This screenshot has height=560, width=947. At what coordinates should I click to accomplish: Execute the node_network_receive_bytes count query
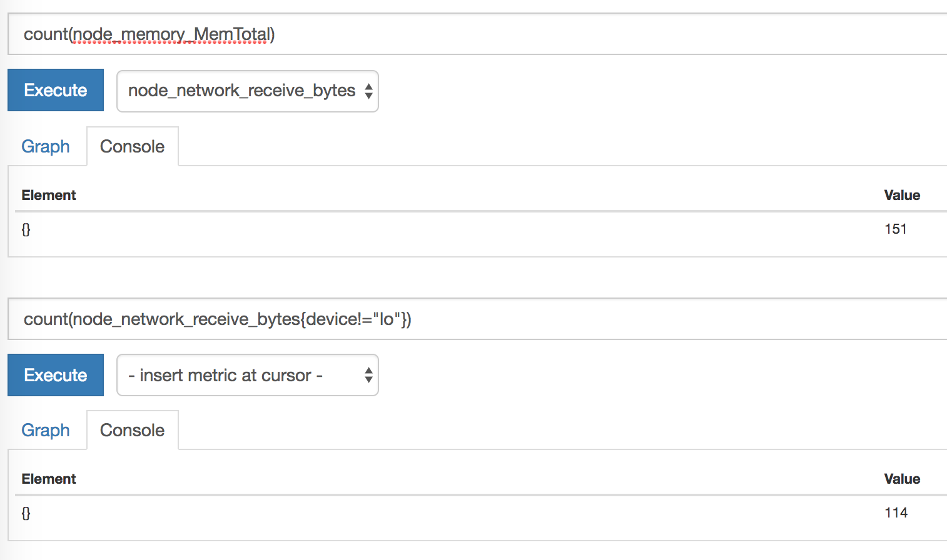[x=56, y=375]
